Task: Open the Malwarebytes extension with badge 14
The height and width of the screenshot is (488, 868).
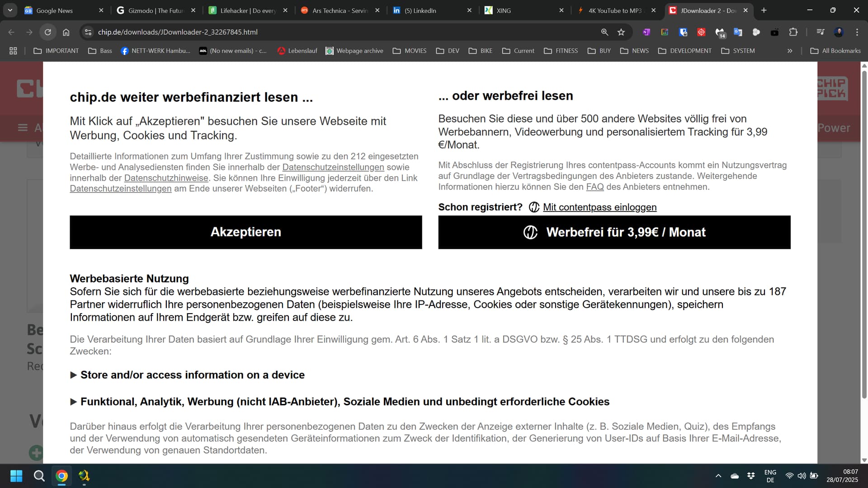Action: point(720,33)
